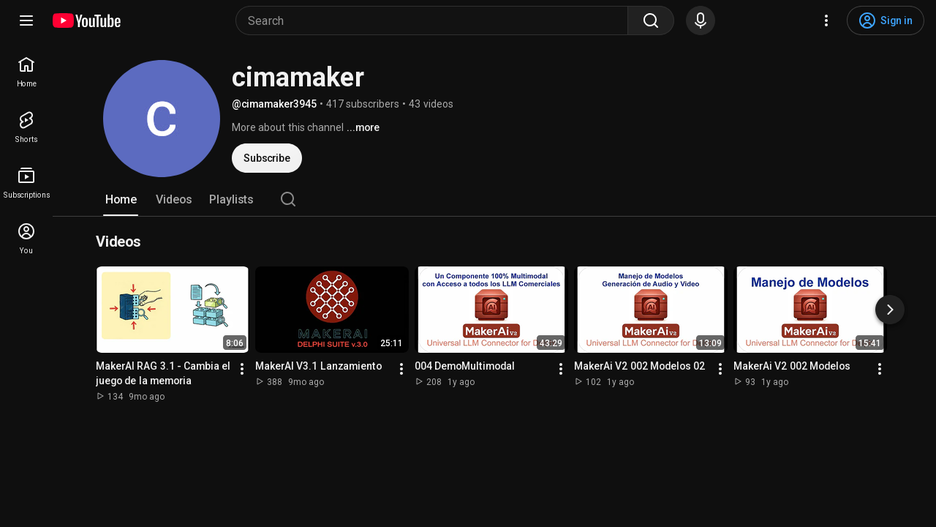Open Home in the left sidebar
Image resolution: width=936 pixels, height=527 pixels.
[x=26, y=72]
